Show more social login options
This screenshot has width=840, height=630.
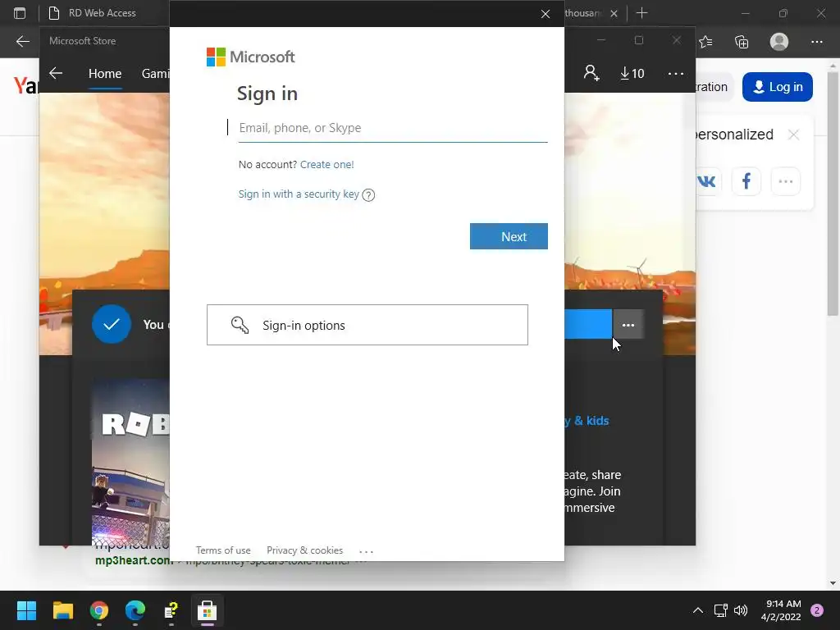click(x=786, y=181)
